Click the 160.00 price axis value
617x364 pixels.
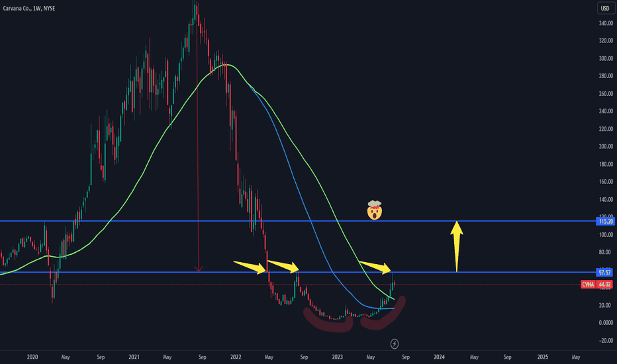click(x=606, y=182)
